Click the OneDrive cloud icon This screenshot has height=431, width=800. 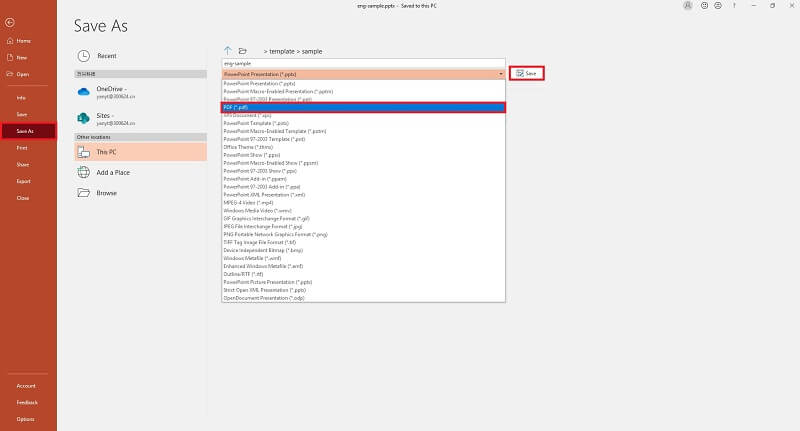(x=84, y=92)
